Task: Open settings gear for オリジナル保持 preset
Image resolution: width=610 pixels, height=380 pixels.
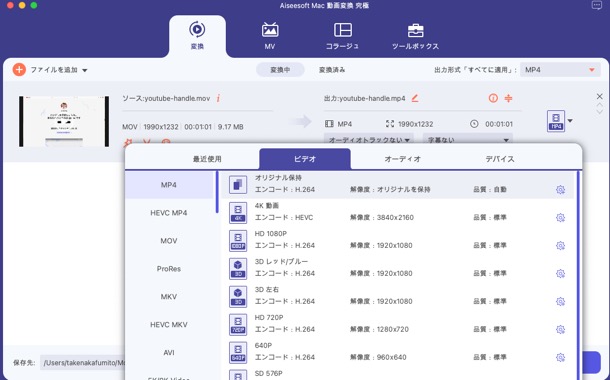Action: pos(560,190)
